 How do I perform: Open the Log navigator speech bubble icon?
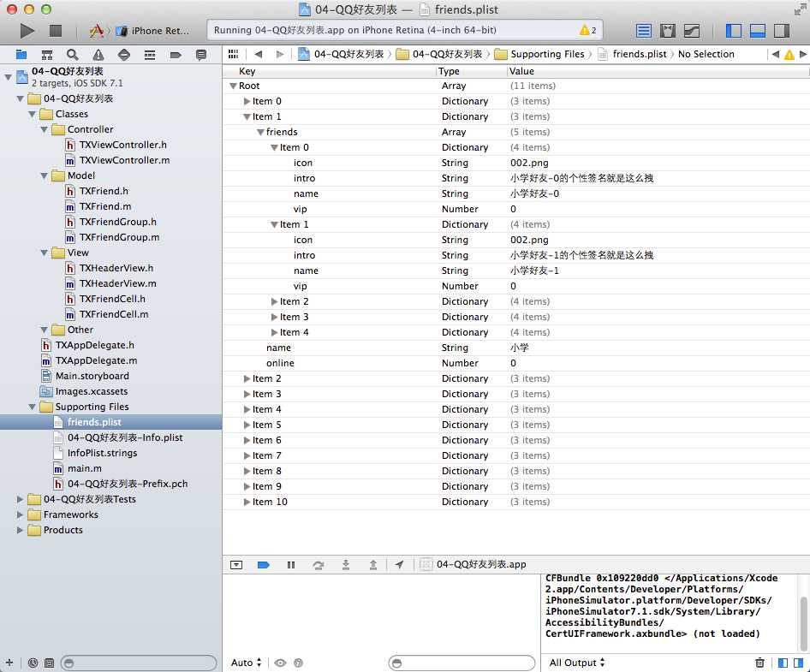(201, 54)
